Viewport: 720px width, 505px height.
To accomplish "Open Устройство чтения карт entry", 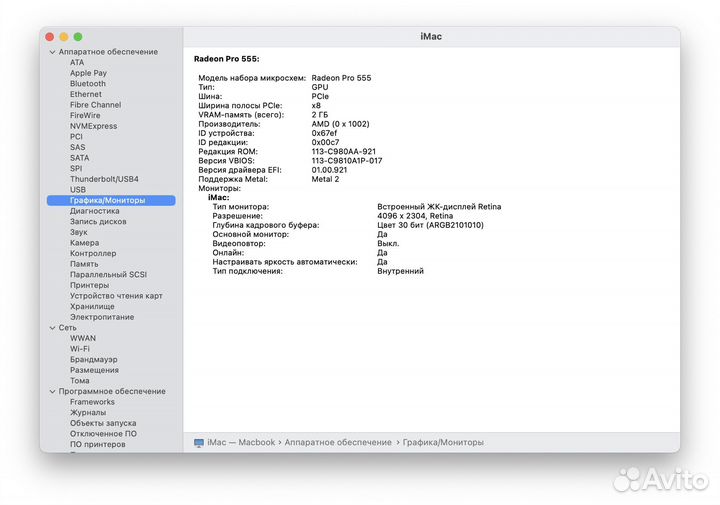I will coord(116,296).
